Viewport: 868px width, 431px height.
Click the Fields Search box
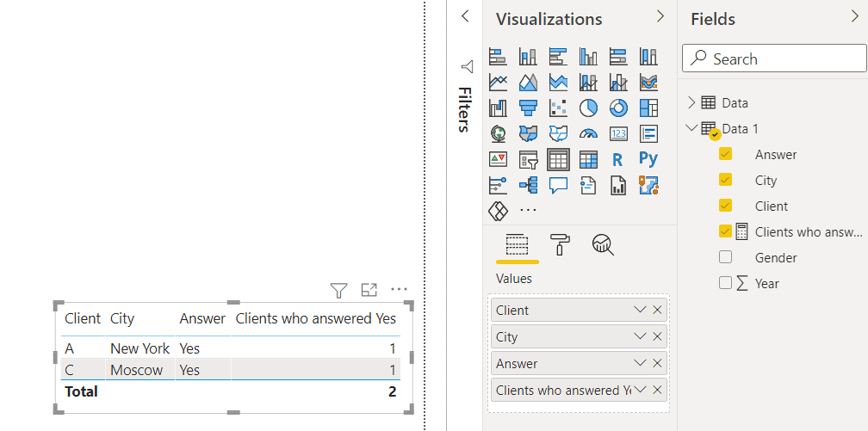pos(774,58)
